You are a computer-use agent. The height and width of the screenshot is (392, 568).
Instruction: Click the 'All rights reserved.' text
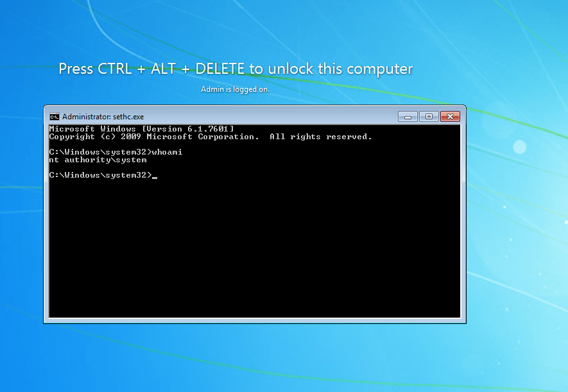[321, 137]
